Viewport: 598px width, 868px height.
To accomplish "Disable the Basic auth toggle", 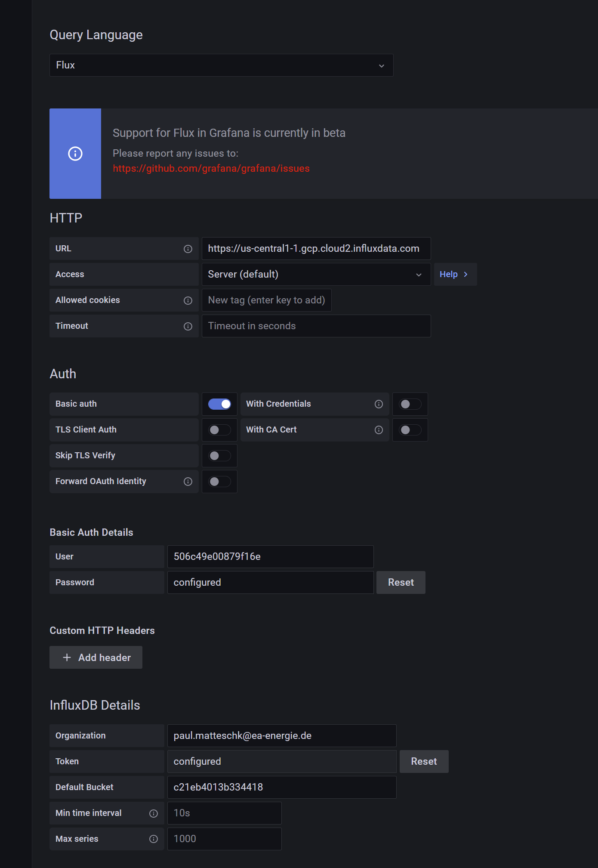I will pos(219,404).
